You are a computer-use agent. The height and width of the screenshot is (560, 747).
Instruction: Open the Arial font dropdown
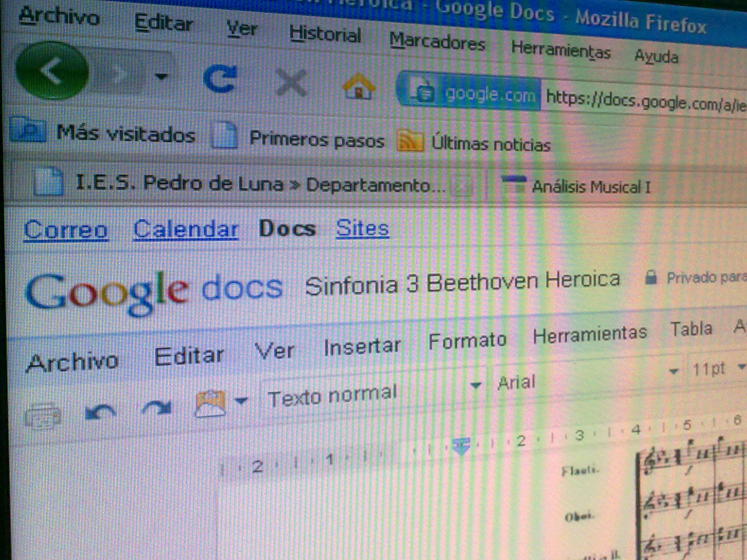tap(673, 372)
